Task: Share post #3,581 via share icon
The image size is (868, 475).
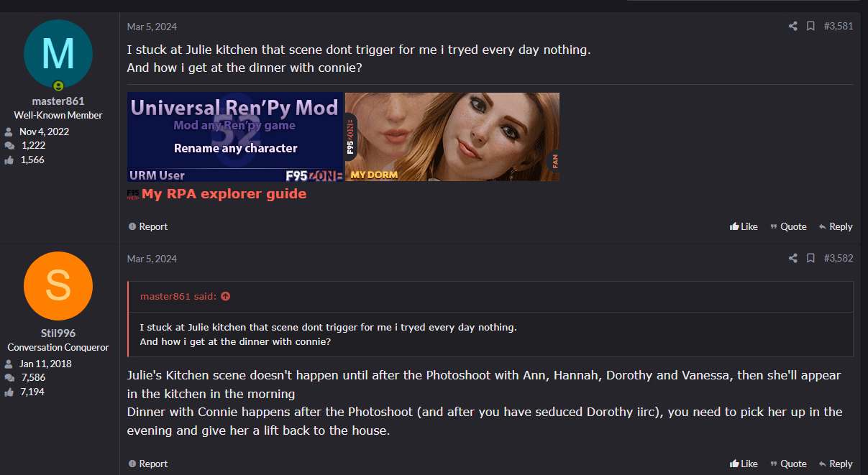Action: click(792, 27)
